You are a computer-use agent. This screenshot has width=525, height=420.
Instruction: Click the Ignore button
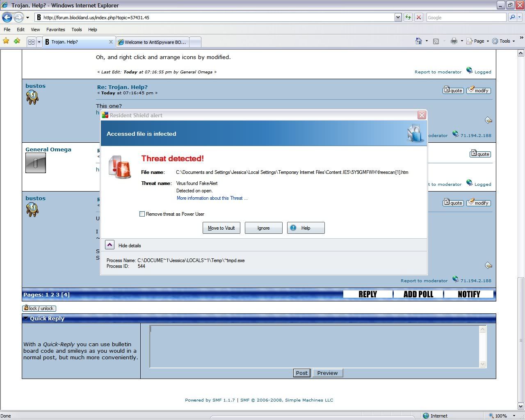263,228
